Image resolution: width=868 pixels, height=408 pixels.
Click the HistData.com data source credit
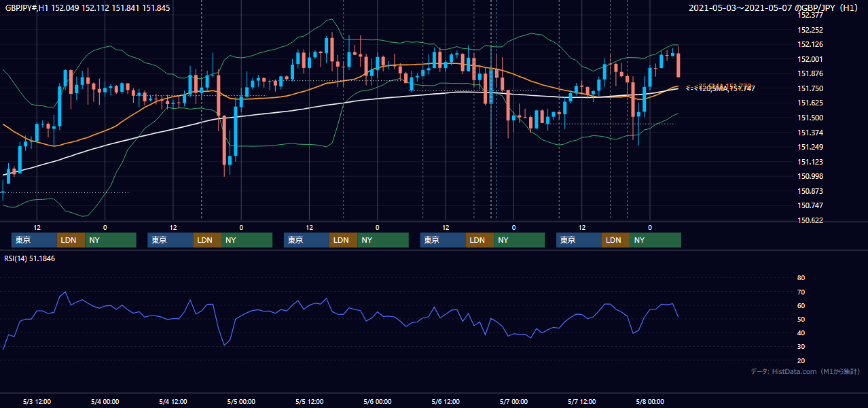pos(805,371)
